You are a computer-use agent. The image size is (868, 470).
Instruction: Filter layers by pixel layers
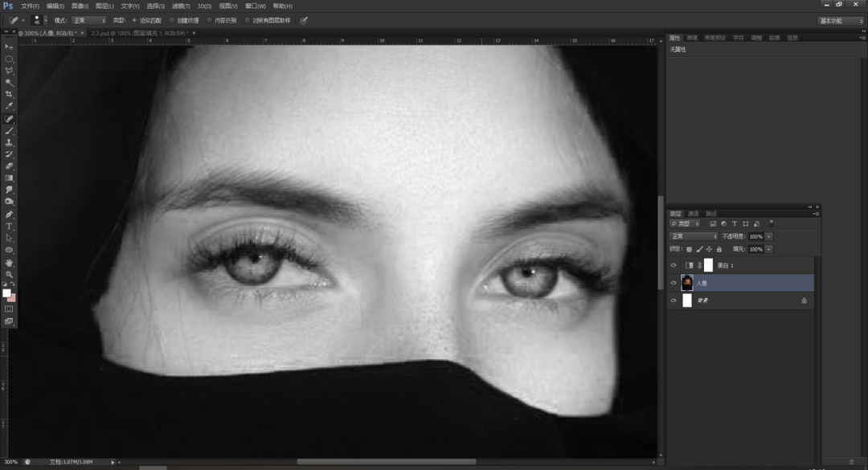[712, 223]
